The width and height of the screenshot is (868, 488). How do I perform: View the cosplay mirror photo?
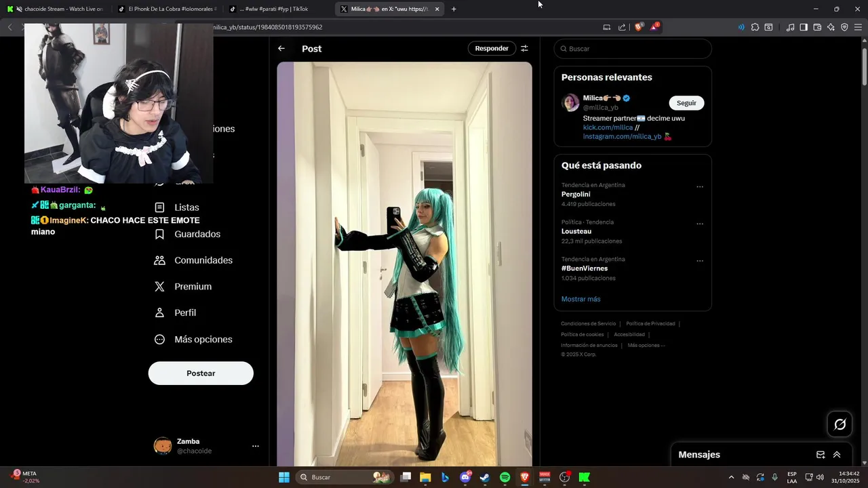(x=404, y=264)
